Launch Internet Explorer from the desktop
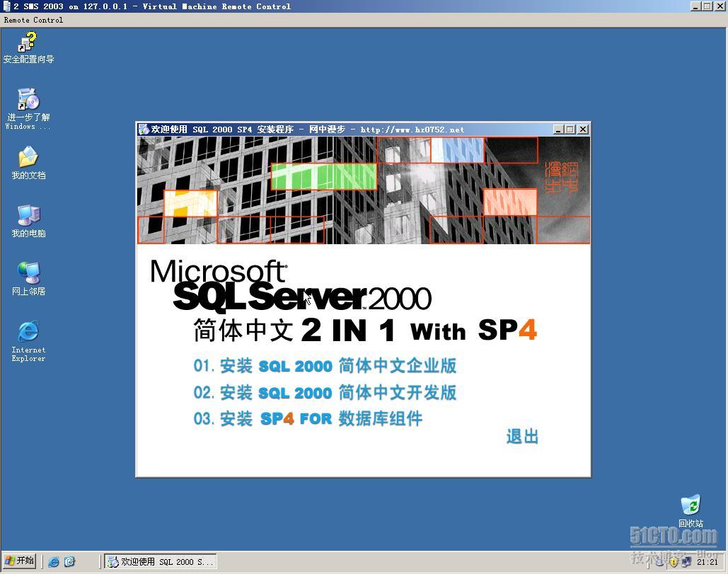Image resolution: width=728 pixels, height=574 pixels. coord(28,341)
